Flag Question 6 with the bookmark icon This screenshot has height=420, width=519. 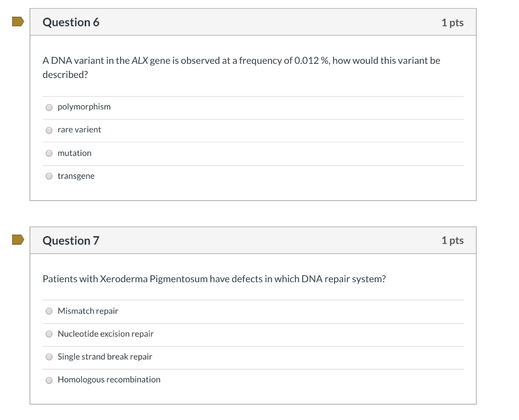tap(18, 22)
